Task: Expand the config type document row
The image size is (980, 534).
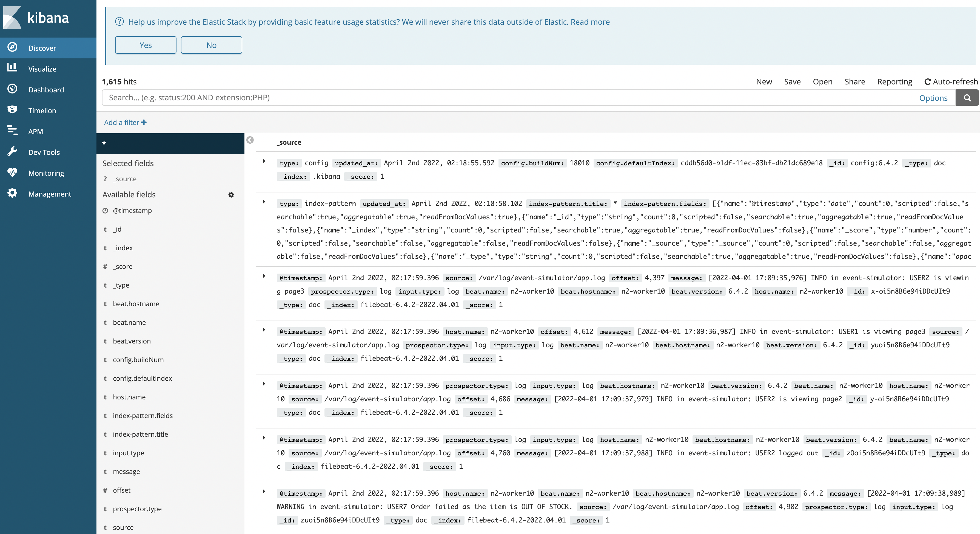Action: [264, 161]
